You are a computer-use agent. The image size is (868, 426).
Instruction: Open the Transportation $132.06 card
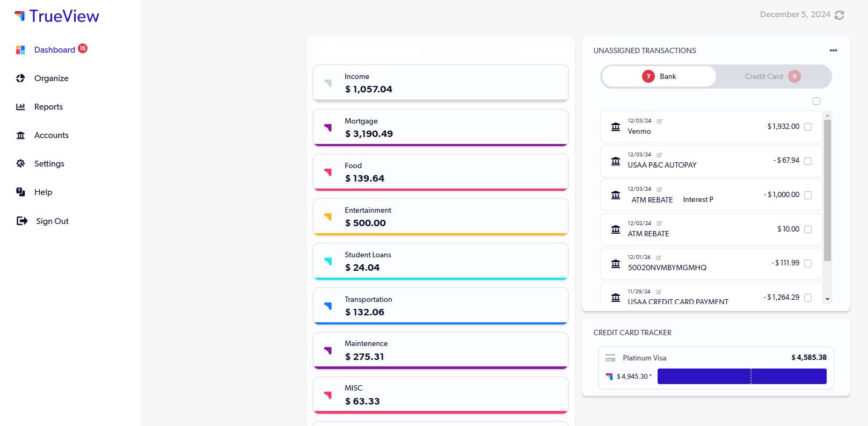point(441,306)
